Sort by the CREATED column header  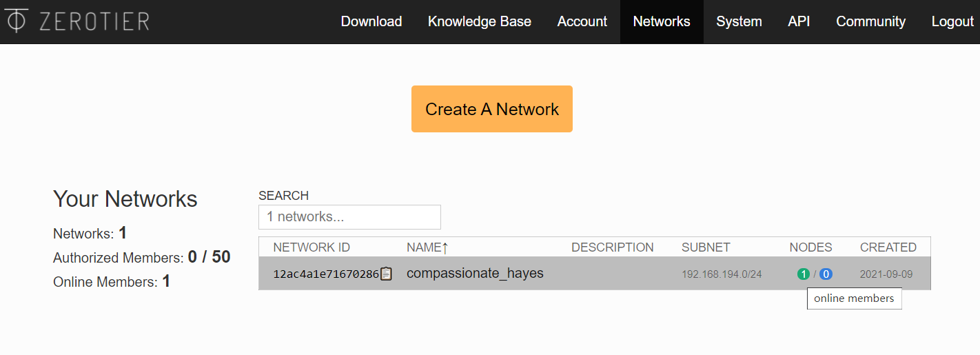888,247
